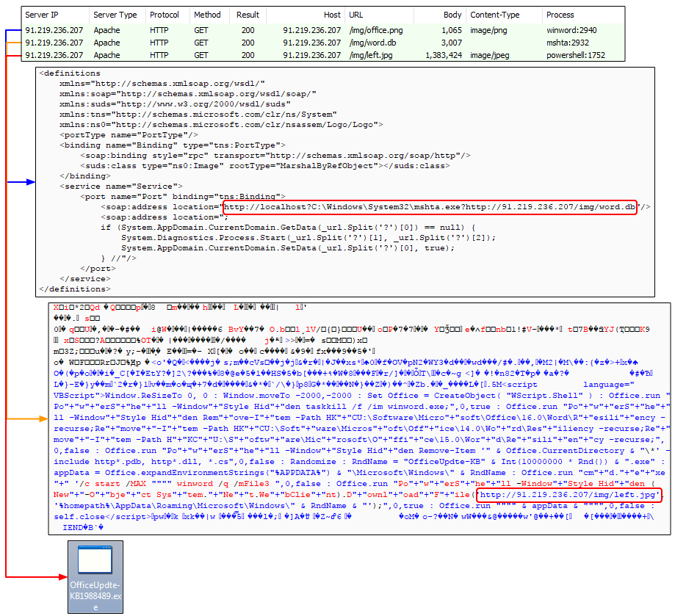Click the Host column header
Screen dimensions: 675x616
pyautogui.click(x=332, y=15)
